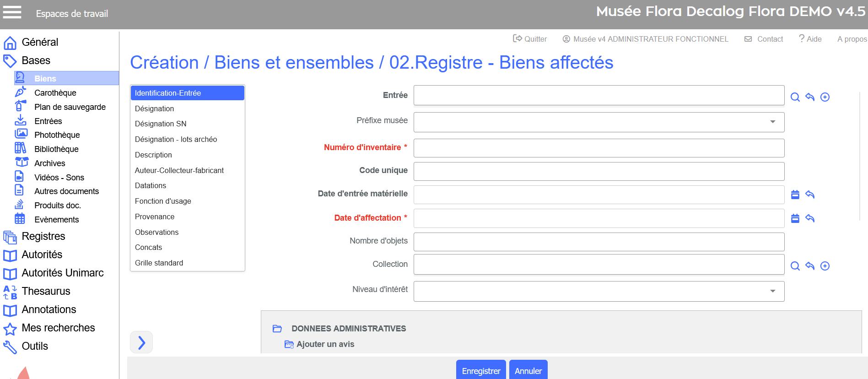
Task: Open the hamburger menu icon
Action: pos(12,12)
